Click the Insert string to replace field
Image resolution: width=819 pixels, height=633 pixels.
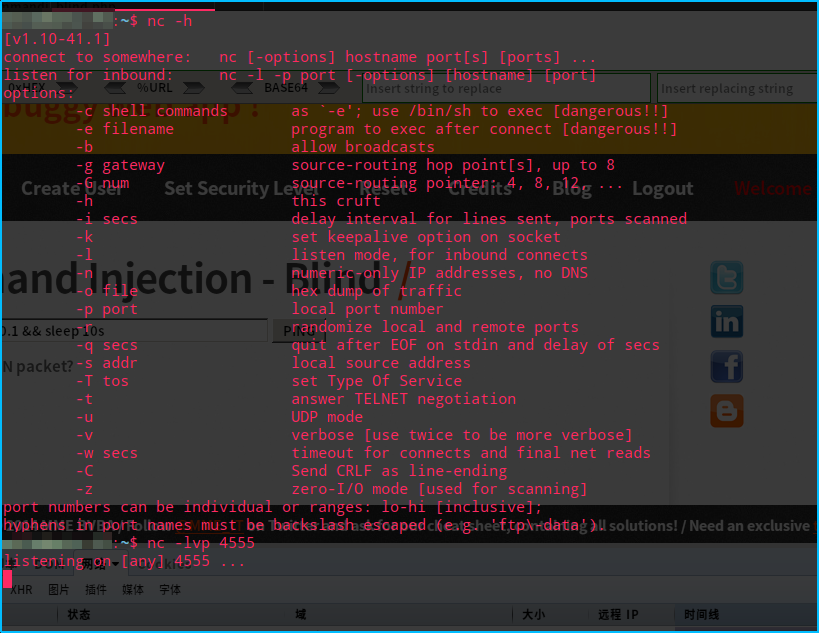pos(505,88)
